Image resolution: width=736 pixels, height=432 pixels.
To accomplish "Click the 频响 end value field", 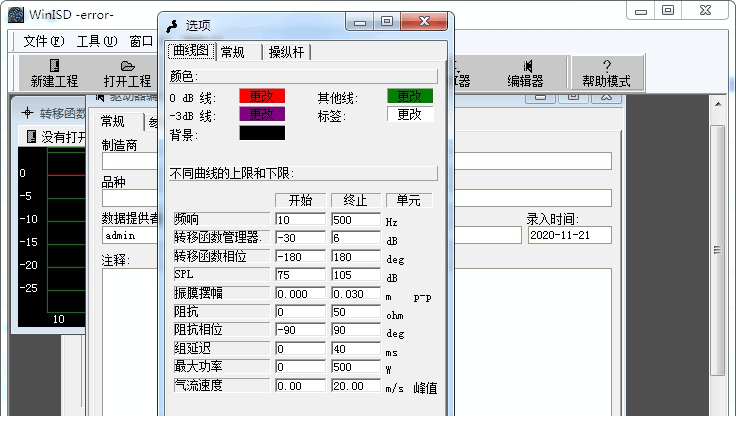I will point(356,220).
